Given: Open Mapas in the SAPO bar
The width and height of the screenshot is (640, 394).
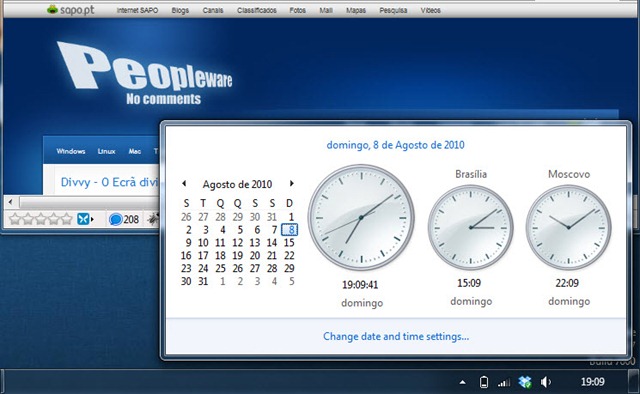Looking at the screenshot, I should click(x=356, y=11).
